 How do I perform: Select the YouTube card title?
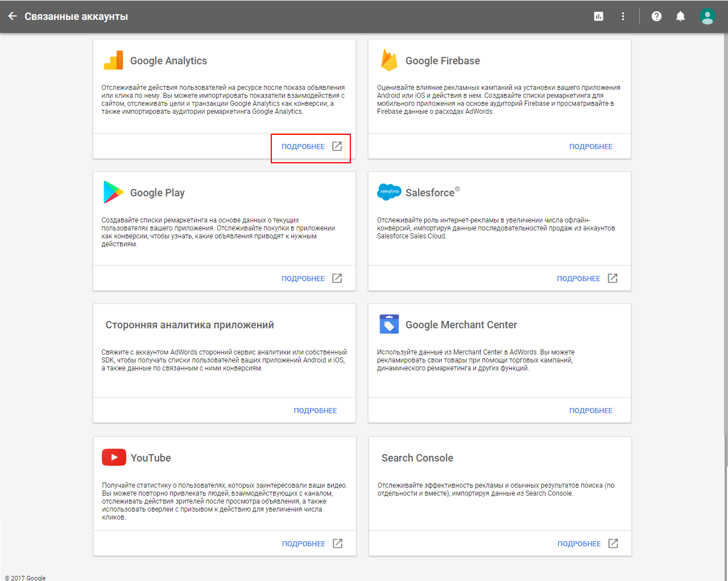pos(151,458)
